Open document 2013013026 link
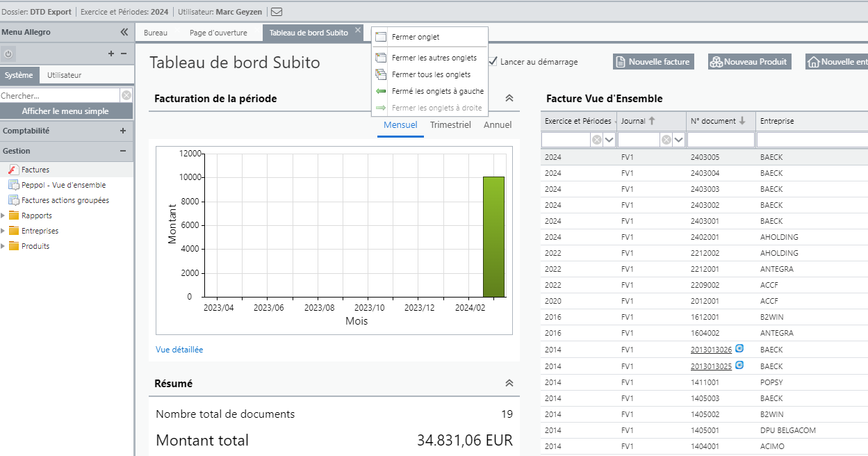 coord(711,350)
